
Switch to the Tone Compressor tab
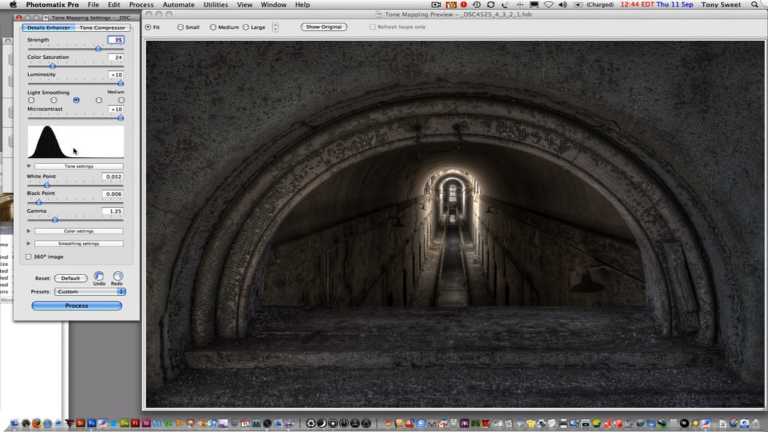104,28
